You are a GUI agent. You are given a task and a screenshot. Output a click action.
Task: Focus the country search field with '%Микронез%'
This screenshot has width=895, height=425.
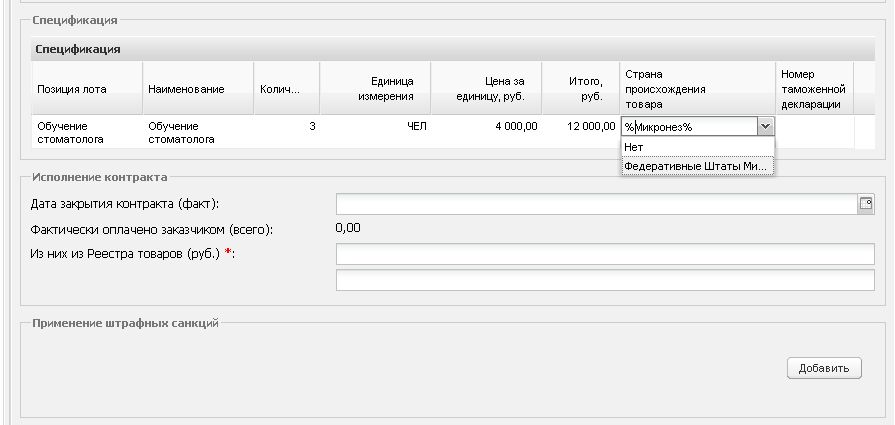690,127
